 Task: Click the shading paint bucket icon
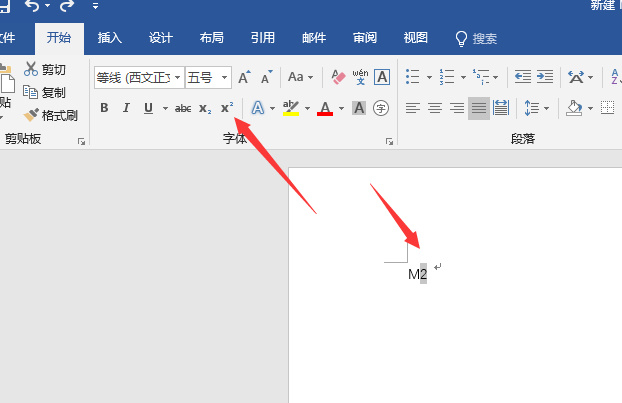(574, 108)
